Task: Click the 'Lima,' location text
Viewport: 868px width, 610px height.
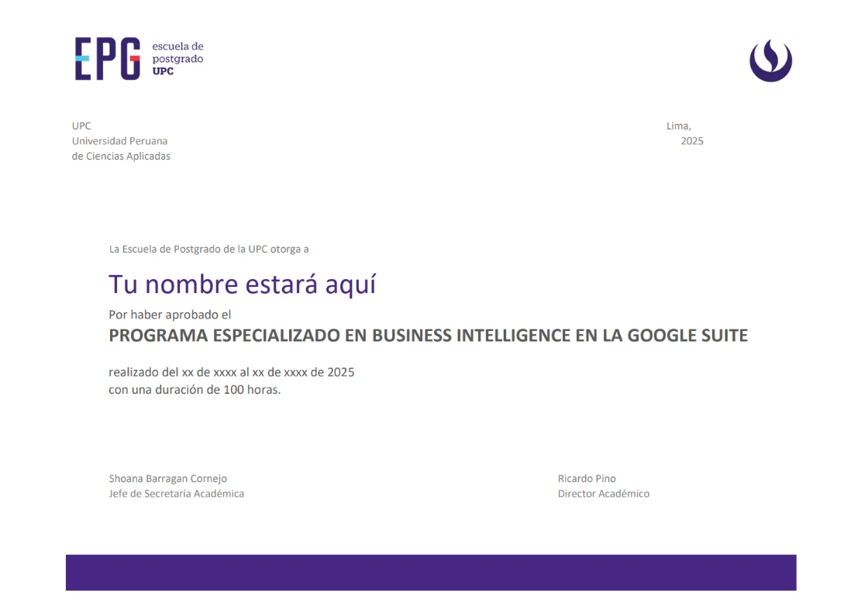Action: tap(679, 126)
